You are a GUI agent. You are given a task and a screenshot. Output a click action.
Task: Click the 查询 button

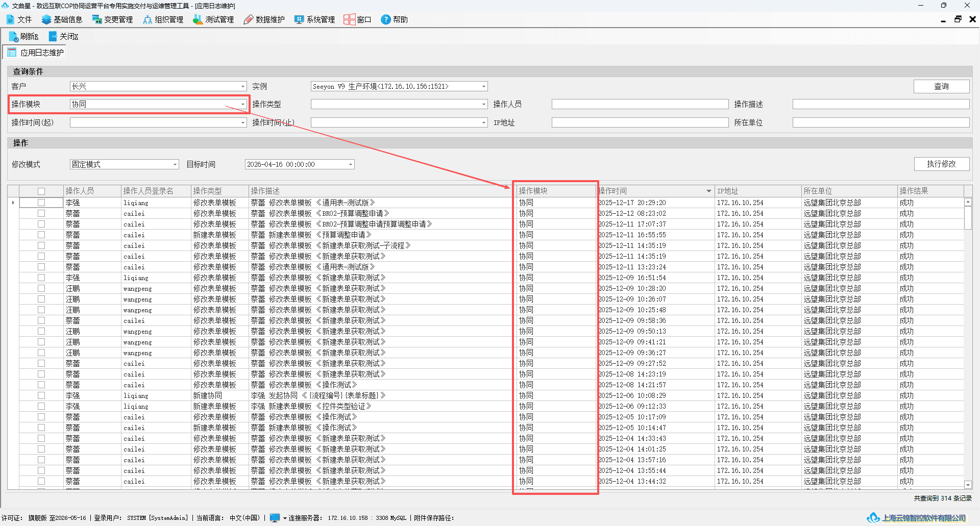pyautogui.click(x=941, y=86)
